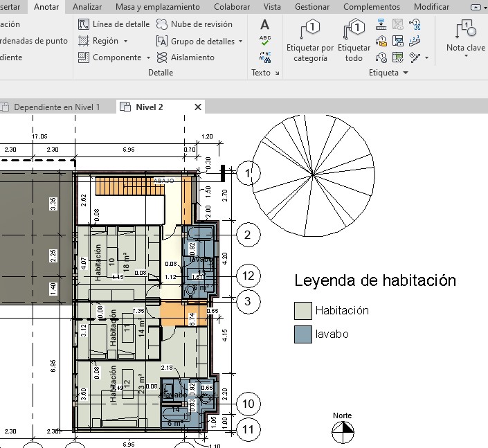Expand the Región dropdown arrow

[125, 41]
